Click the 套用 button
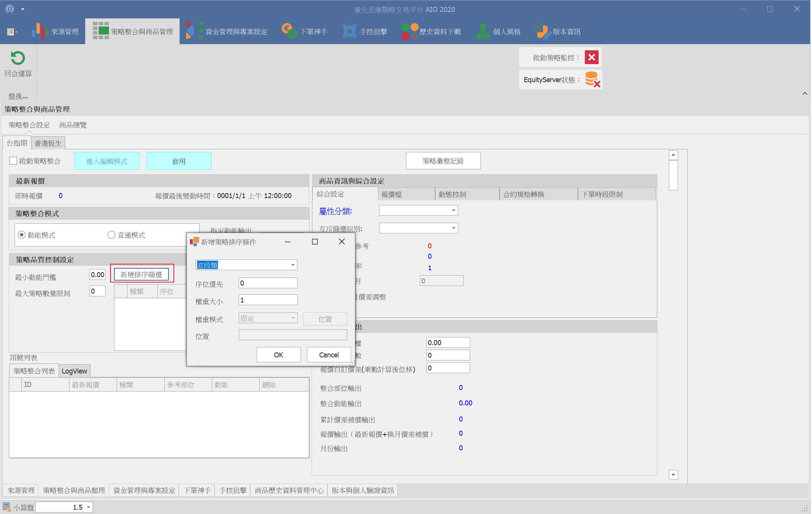The image size is (812, 514). 179,161
